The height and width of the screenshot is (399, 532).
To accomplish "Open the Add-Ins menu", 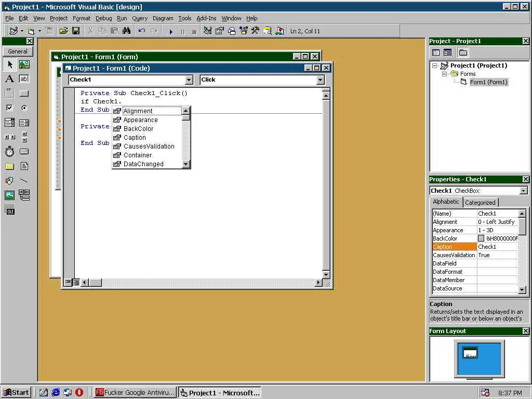I will [206, 18].
